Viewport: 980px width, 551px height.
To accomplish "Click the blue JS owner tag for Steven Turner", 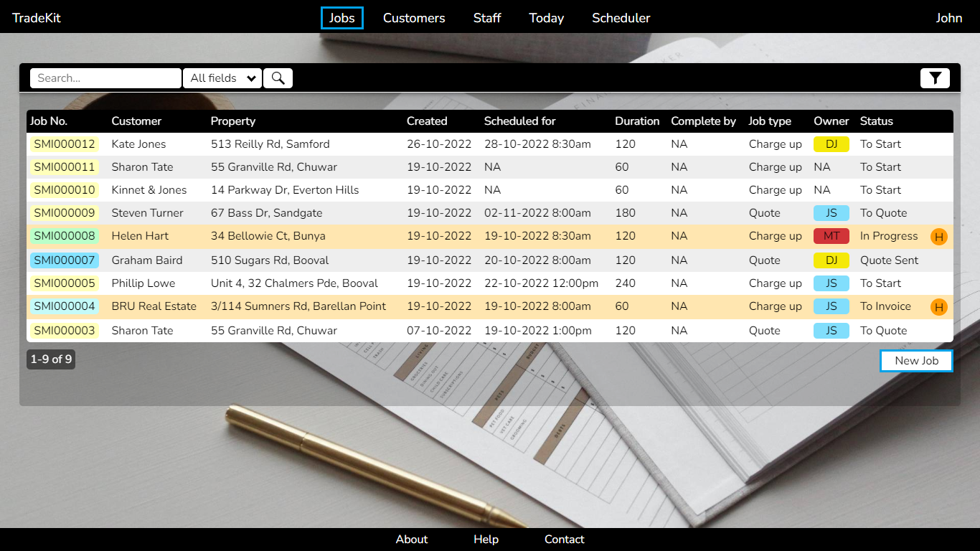I will pyautogui.click(x=831, y=213).
